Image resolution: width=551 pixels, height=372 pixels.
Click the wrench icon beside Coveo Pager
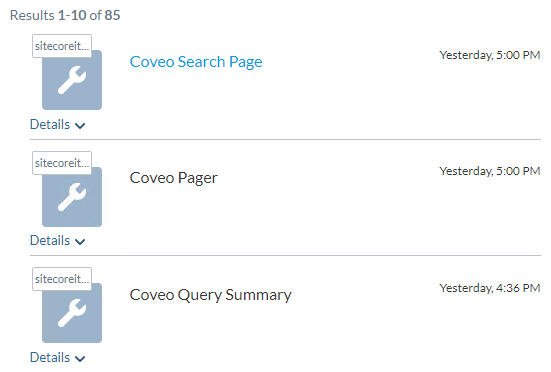click(x=72, y=197)
